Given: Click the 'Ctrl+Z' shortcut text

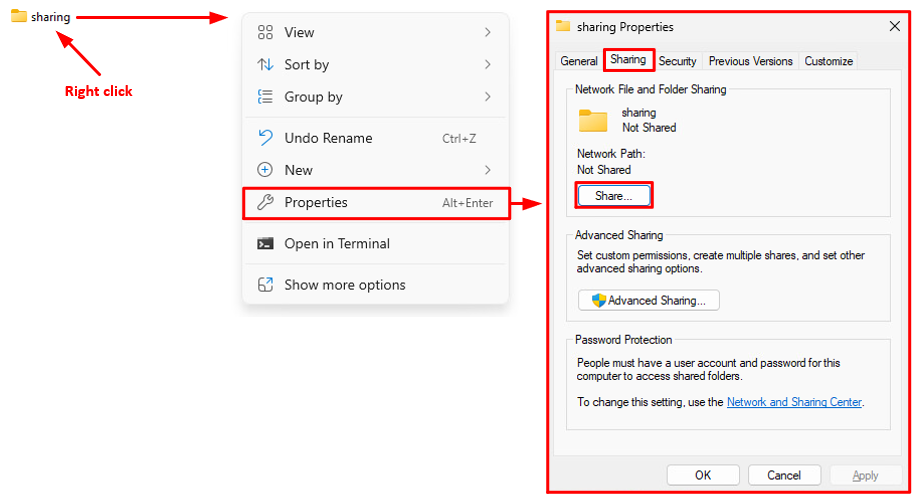Looking at the screenshot, I should [459, 139].
